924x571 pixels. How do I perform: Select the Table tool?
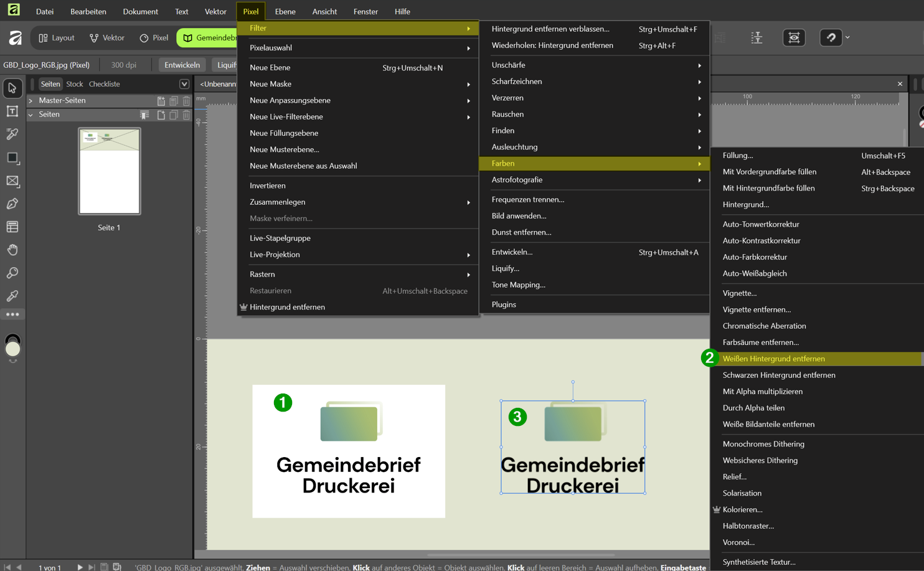(x=12, y=227)
